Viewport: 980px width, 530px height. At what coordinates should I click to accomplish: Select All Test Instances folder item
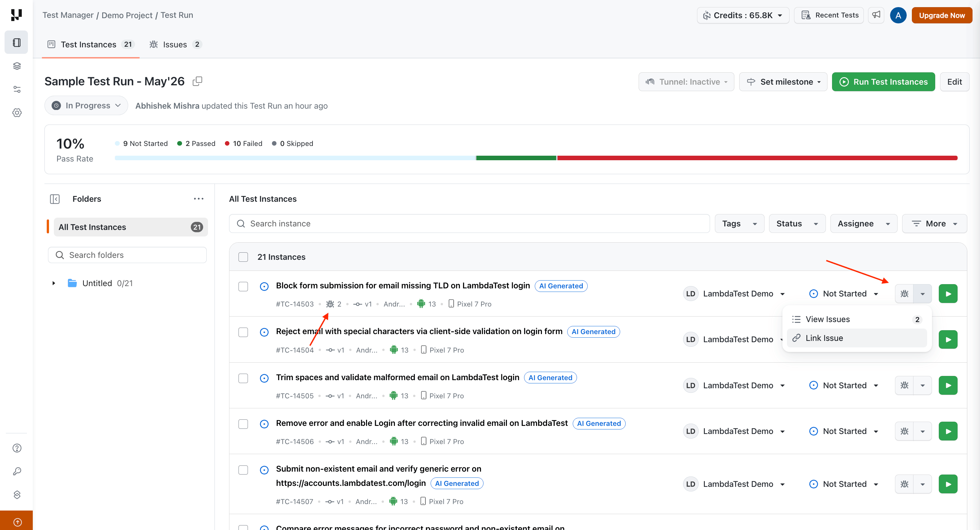coord(130,227)
